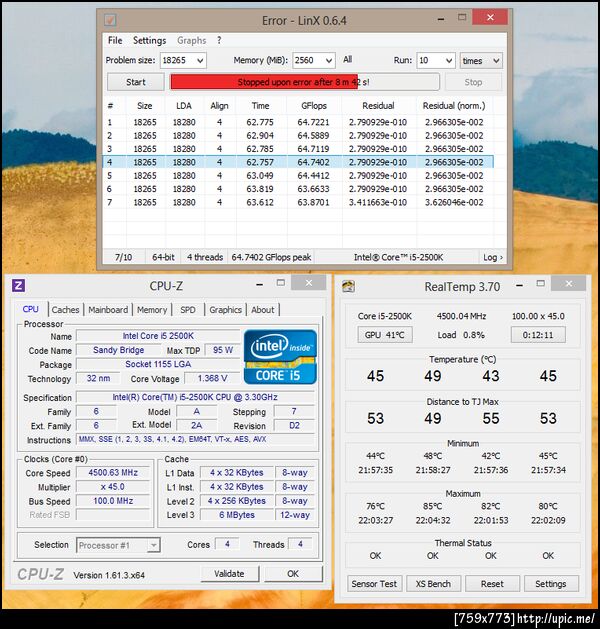Click the GPU 41°C button in RealTemp
The image size is (600, 629).
[385, 335]
